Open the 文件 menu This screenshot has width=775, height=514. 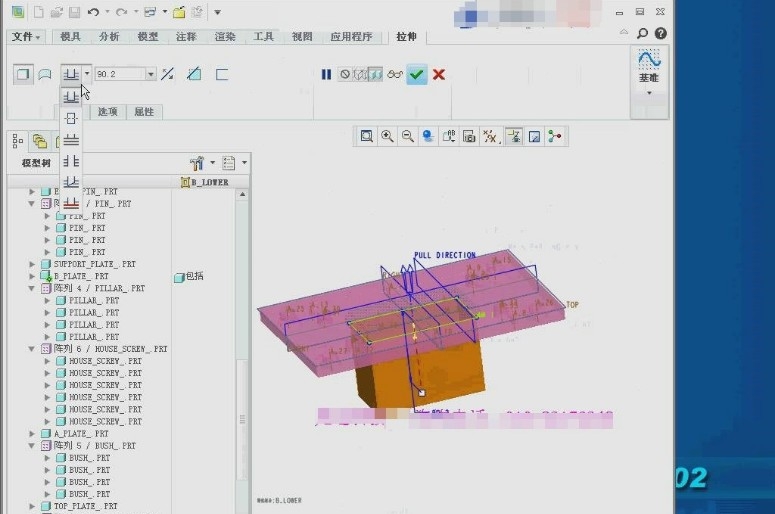[x=26, y=37]
